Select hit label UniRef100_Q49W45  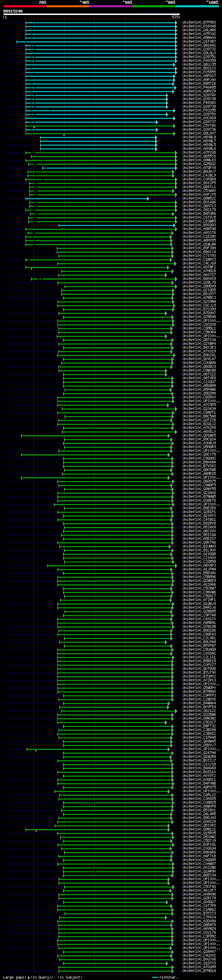tap(199, 741)
